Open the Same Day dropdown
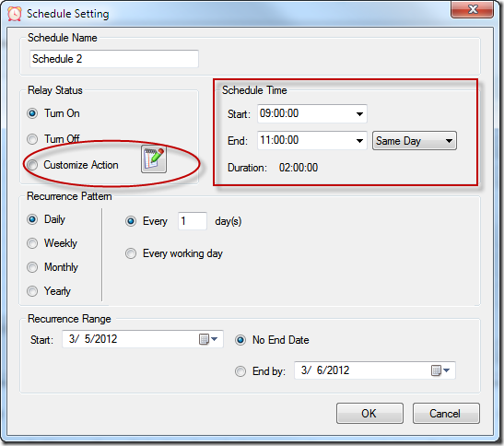This screenshot has width=504, height=446. [x=415, y=140]
